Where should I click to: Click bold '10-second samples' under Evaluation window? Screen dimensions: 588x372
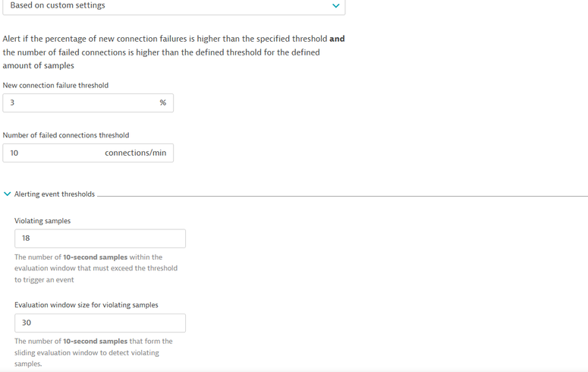(95, 342)
